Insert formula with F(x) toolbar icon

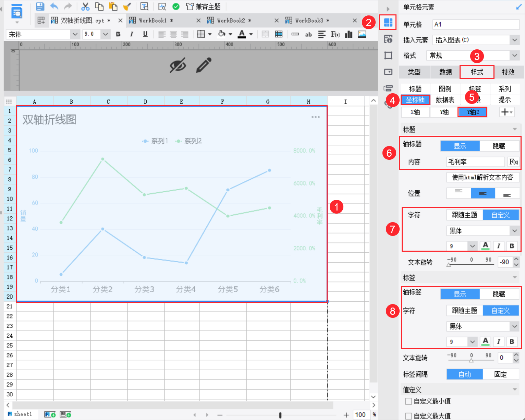click(x=335, y=34)
